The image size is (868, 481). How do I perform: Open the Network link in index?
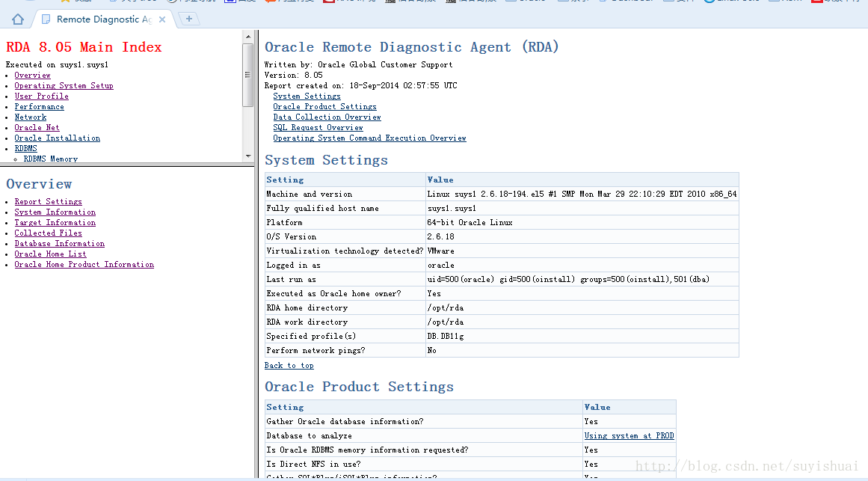[x=31, y=117]
